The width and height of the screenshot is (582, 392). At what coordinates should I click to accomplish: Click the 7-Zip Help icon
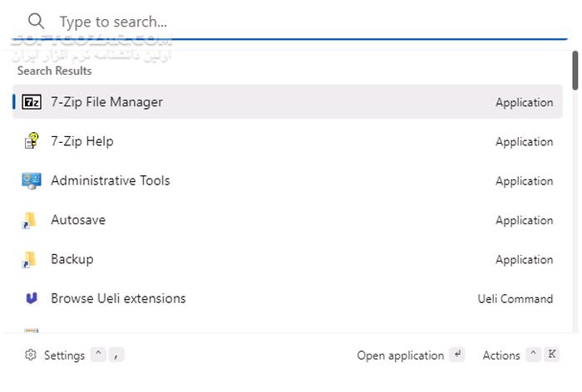coord(32,141)
